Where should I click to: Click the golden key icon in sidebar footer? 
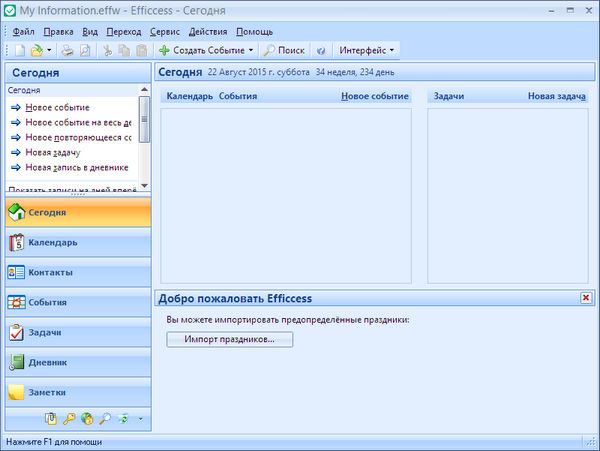point(70,418)
